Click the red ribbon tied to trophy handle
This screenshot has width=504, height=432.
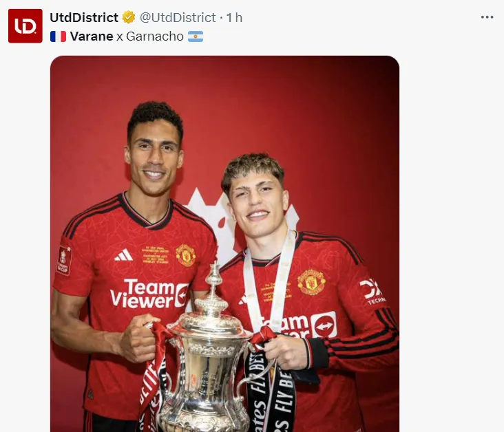click(x=157, y=358)
